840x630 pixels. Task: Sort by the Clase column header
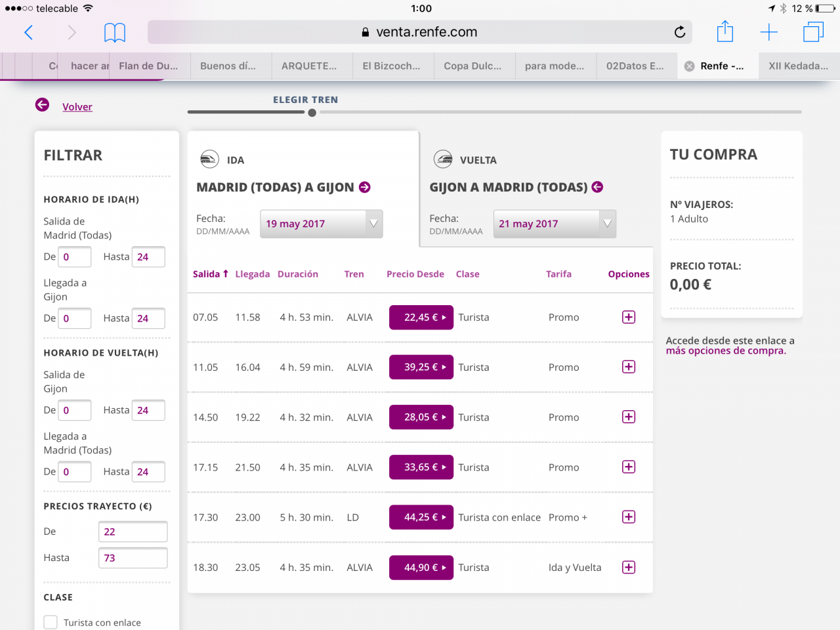[x=468, y=274]
